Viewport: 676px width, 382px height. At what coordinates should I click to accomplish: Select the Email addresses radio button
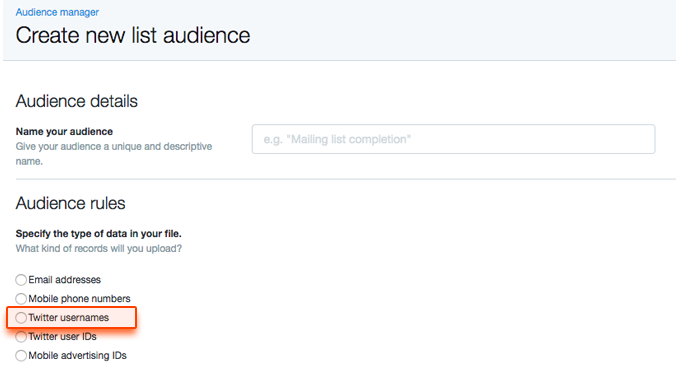click(21, 280)
